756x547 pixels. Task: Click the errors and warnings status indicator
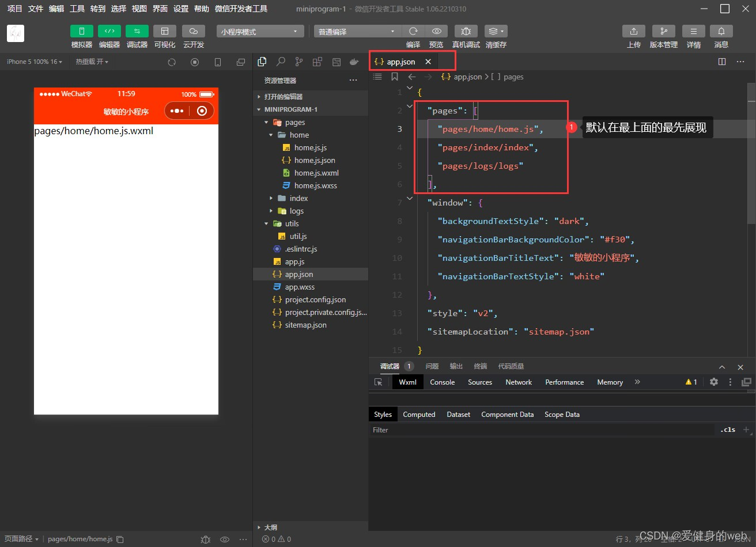(277, 539)
